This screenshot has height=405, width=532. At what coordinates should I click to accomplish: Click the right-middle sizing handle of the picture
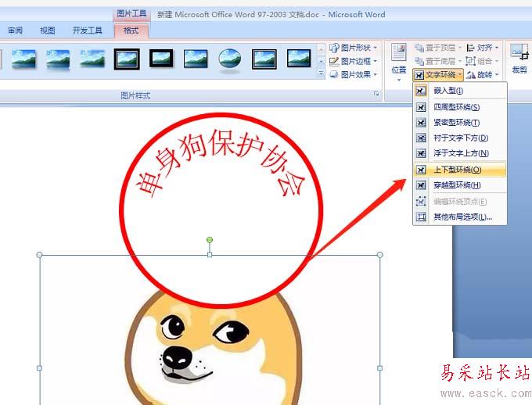380,368
